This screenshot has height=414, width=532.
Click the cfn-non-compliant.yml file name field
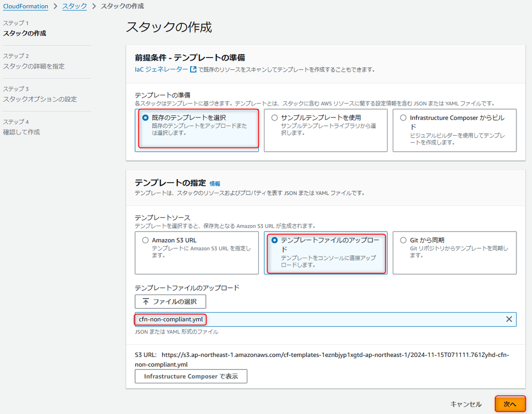coord(325,319)
